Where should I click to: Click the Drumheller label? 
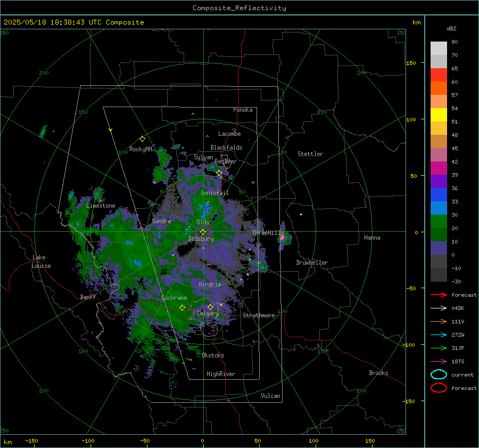pos(312,263)
